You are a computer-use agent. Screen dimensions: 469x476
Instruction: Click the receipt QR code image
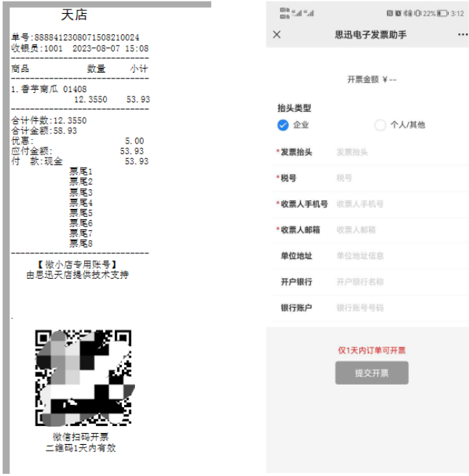click(83, 377)
